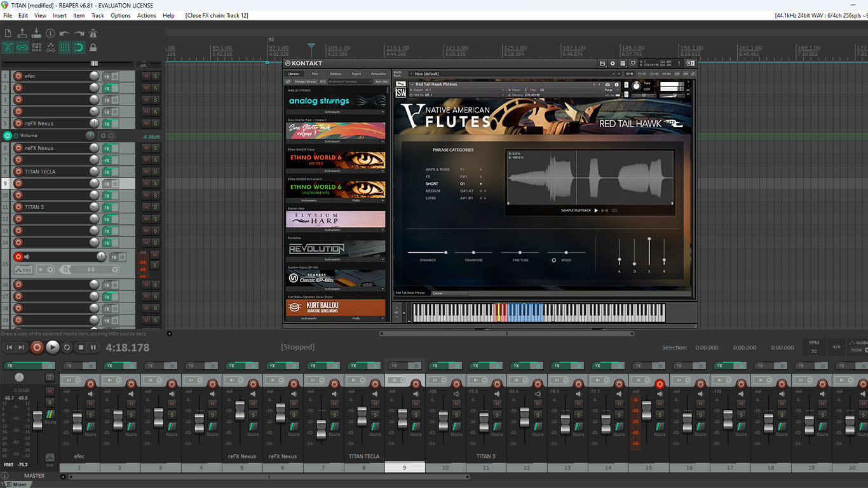
Task: Refresh Kontakt libraries list icon
Action: (288, 81)
